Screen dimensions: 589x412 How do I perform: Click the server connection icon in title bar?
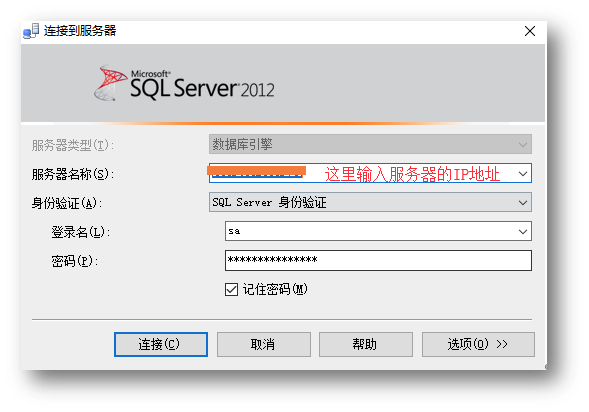[31, 31]
